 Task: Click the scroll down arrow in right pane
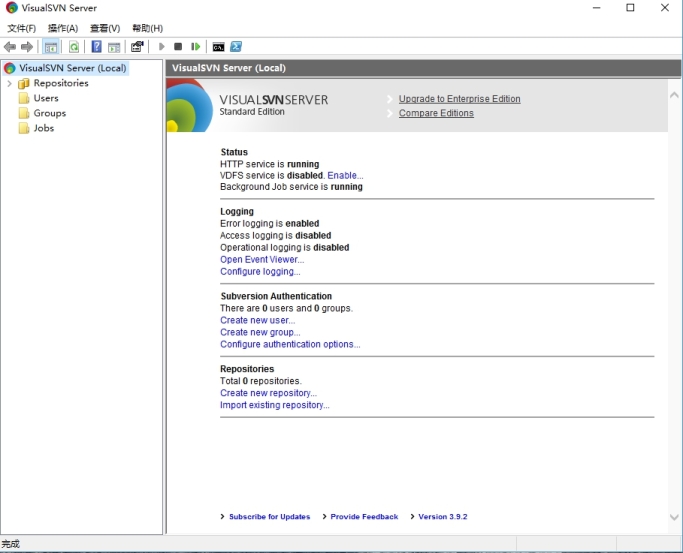674,517
